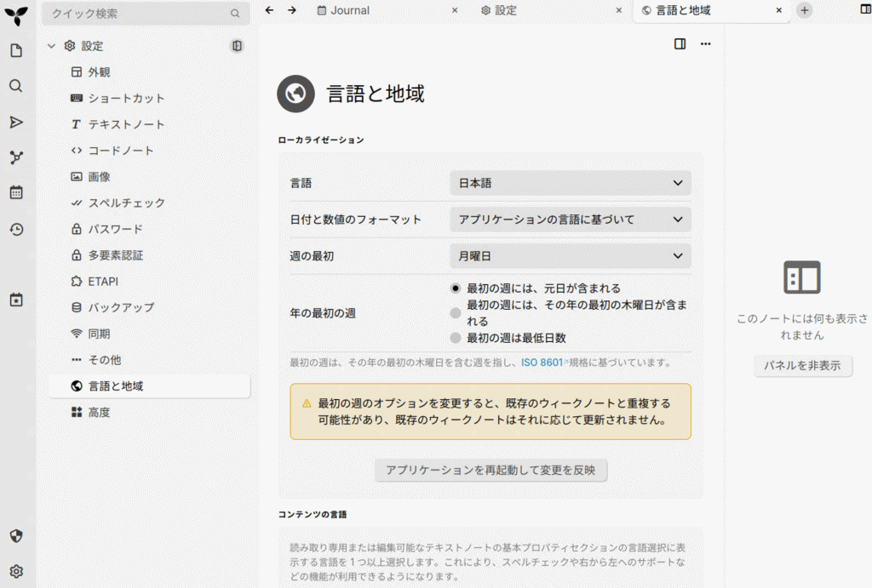Screen dimensions: 872x588
Task: Click the shield icon at bottom left
Action: 16,536
